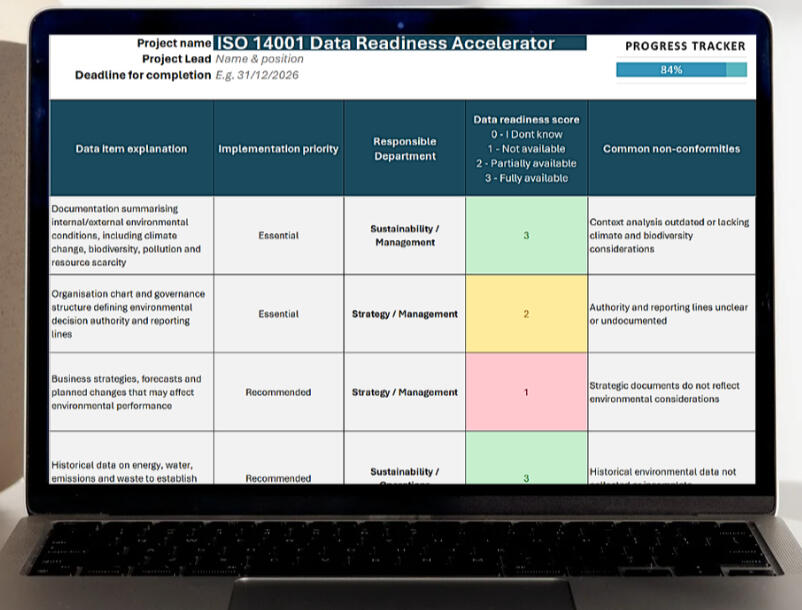802x610 pixels.
Task: Select the 'Authority and reporting lines unclear' cell
Action: click(672, 313)
